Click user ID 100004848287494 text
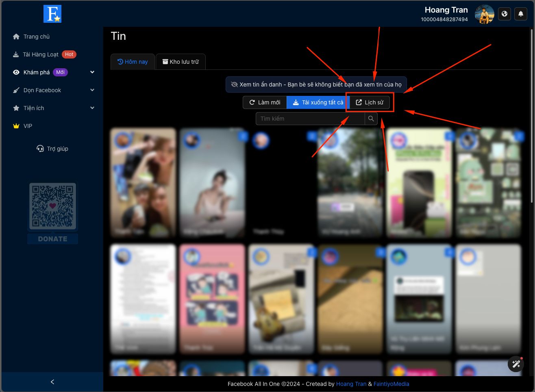The height and width of the screenshot is (392, 535). click(x=444, y=19)
